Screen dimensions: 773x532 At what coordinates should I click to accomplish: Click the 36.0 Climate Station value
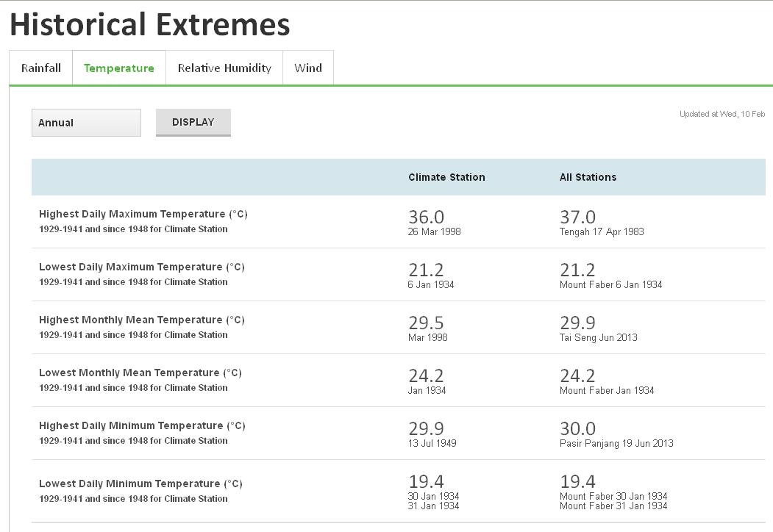(427, 217)
